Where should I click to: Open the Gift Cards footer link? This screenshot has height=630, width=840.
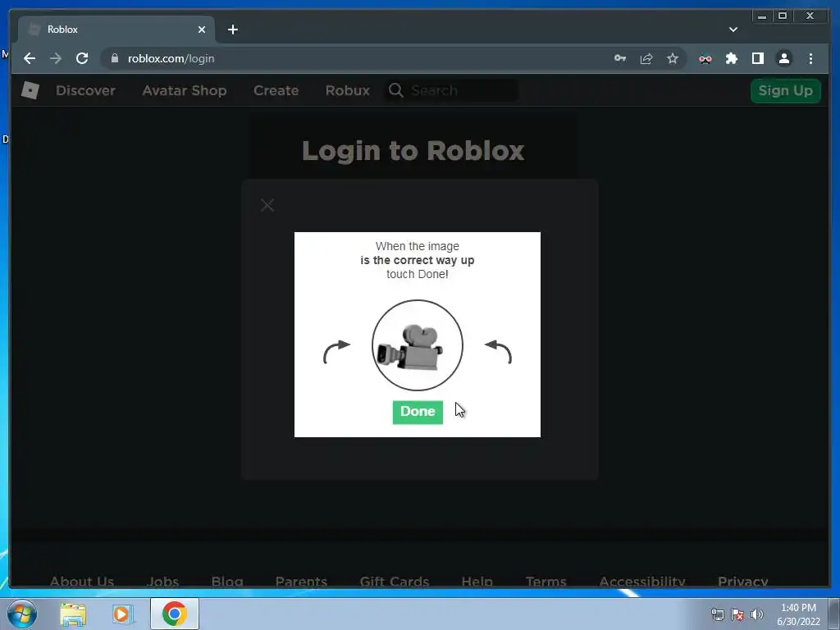pos(395,582)
